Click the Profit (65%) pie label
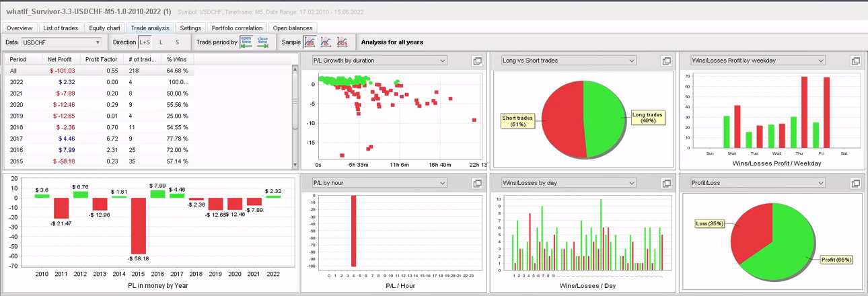 [836, 259]
